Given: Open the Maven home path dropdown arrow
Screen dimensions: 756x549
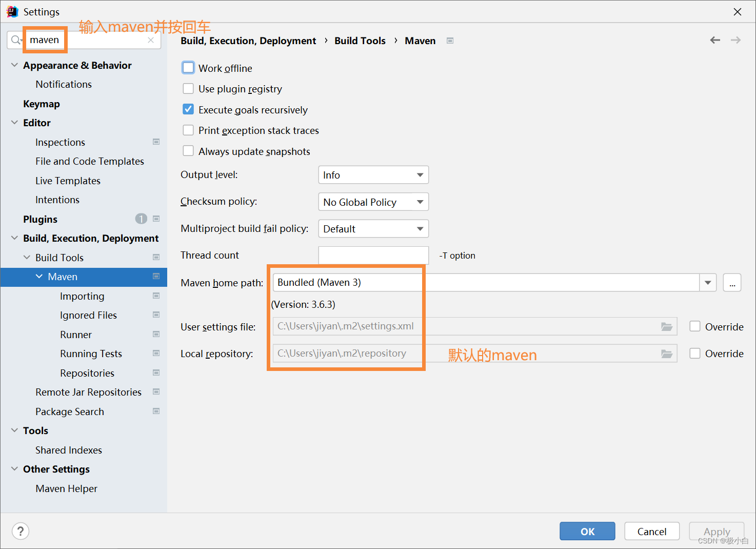Looking at the screenshot, I should pos(708,283).
